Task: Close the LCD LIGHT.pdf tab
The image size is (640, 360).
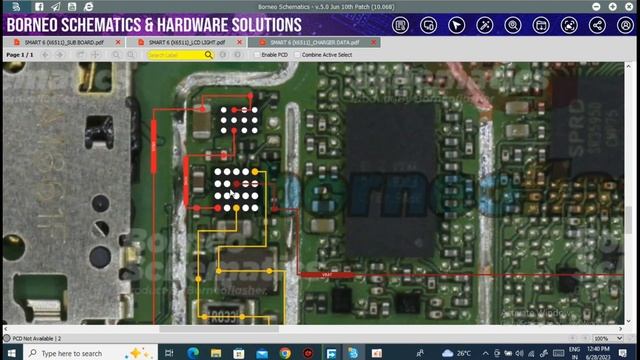Action: pos(240,42)
